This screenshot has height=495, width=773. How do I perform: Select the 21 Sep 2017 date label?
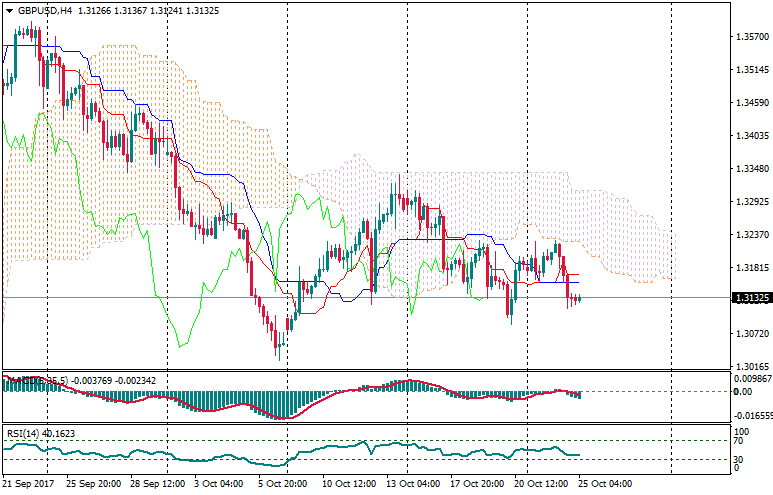coord(27,484)
